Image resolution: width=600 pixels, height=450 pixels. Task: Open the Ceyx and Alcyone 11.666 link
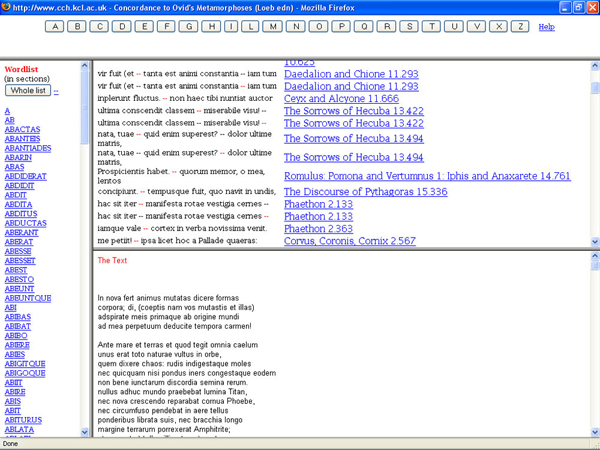click(x=341, y=99)
